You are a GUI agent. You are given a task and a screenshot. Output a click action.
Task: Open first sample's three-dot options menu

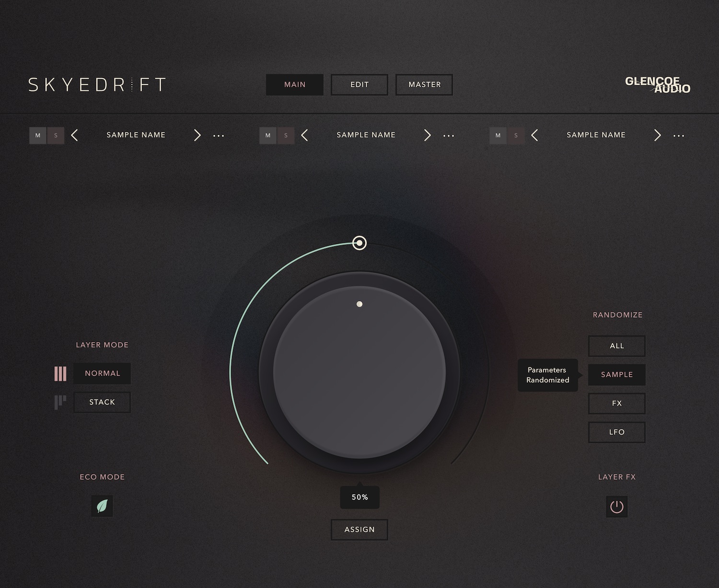[219, 136]
